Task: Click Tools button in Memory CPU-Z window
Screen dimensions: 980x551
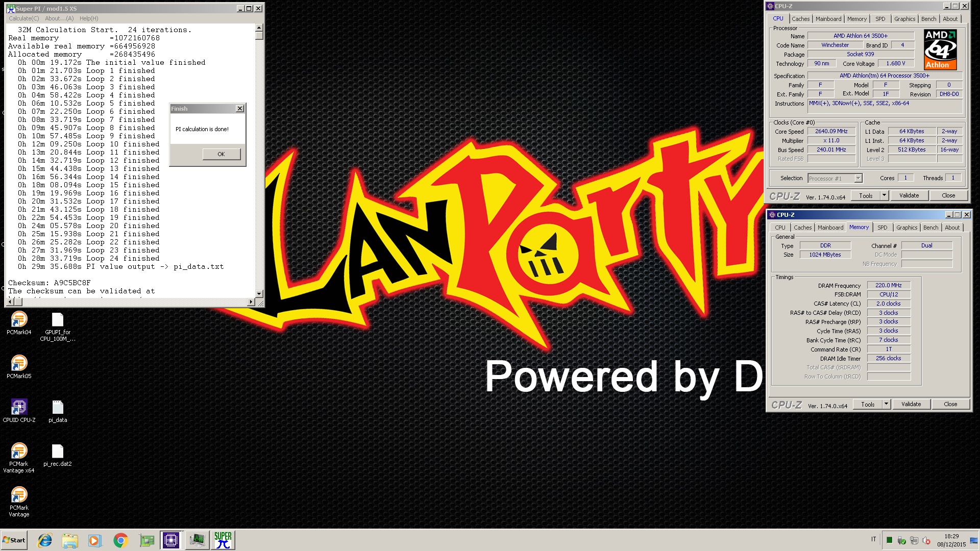Action: point(868,404)
